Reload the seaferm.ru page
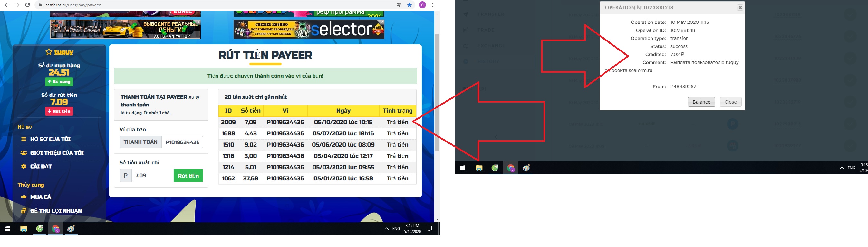 [28, 5]
